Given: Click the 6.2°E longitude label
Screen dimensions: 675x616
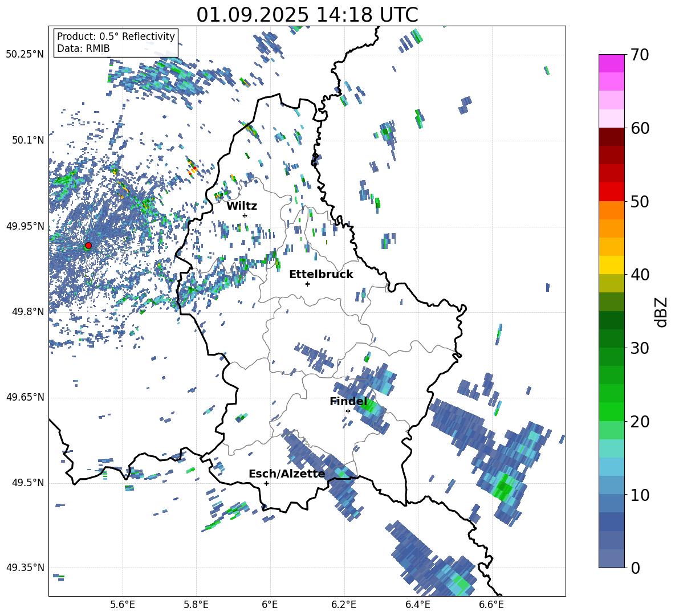Looking at the screenshot, I should tap(344, 605).
